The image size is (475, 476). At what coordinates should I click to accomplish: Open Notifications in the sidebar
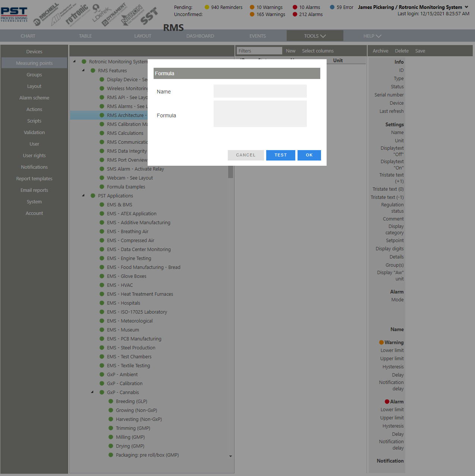tap(34, 167)
